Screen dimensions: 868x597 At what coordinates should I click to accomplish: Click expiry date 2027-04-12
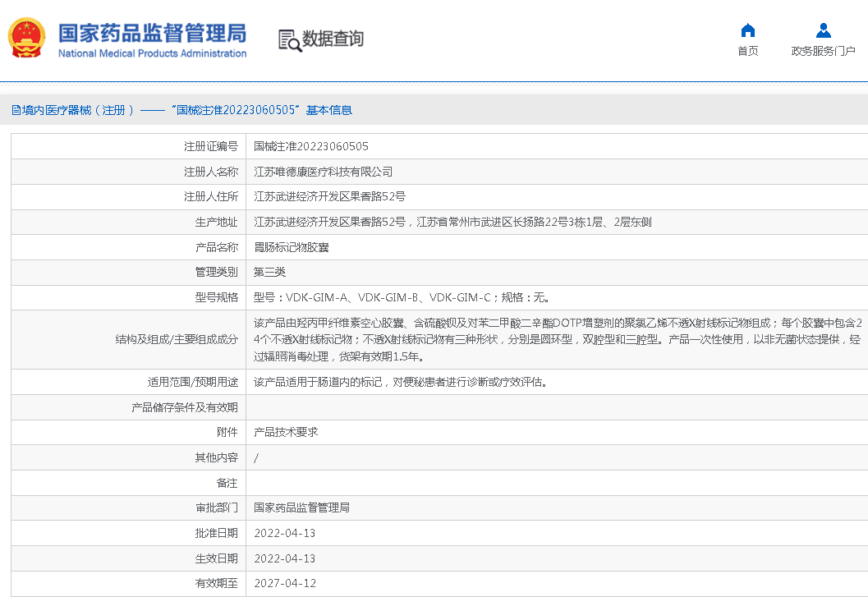click(x=284, y=583)
